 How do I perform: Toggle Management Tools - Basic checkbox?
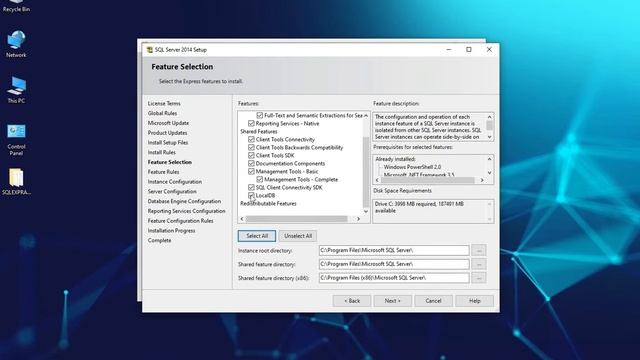[251, 171]
